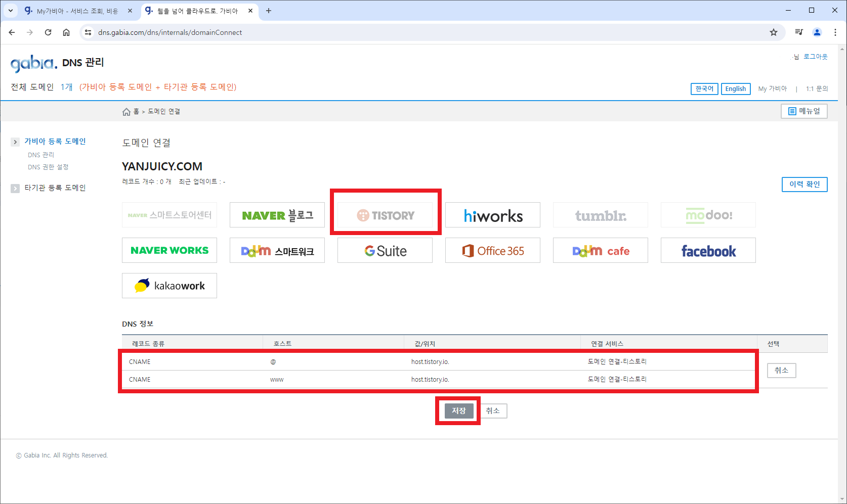Screen dimensions: 847x504
Task: Click the @ host cell
Action: point(273,362)
